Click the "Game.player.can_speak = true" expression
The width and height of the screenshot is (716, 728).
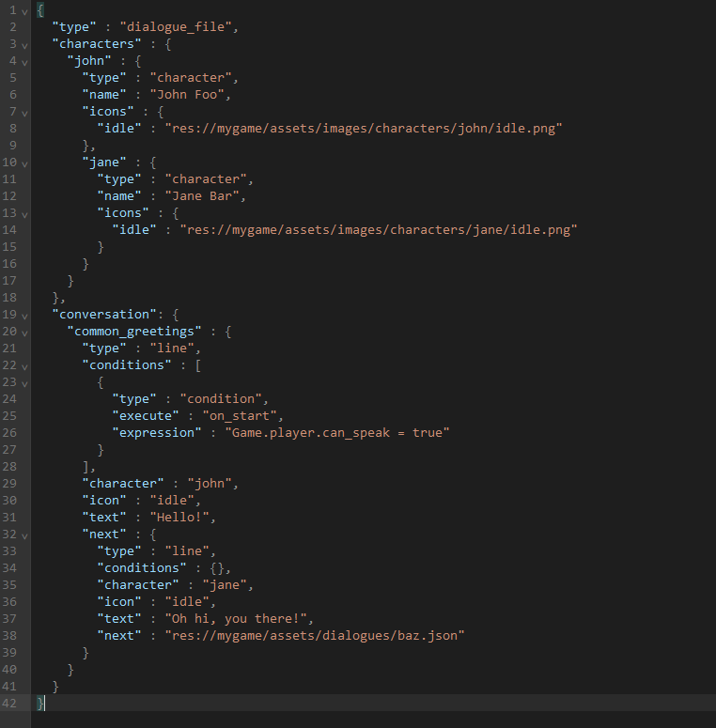[x=337, y=433]
